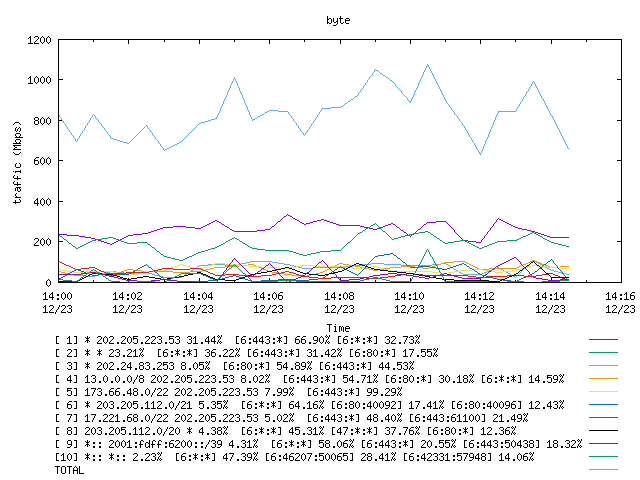Click "[6:46207:50065] 28.41%" in legend row 10

click(330, 457)
